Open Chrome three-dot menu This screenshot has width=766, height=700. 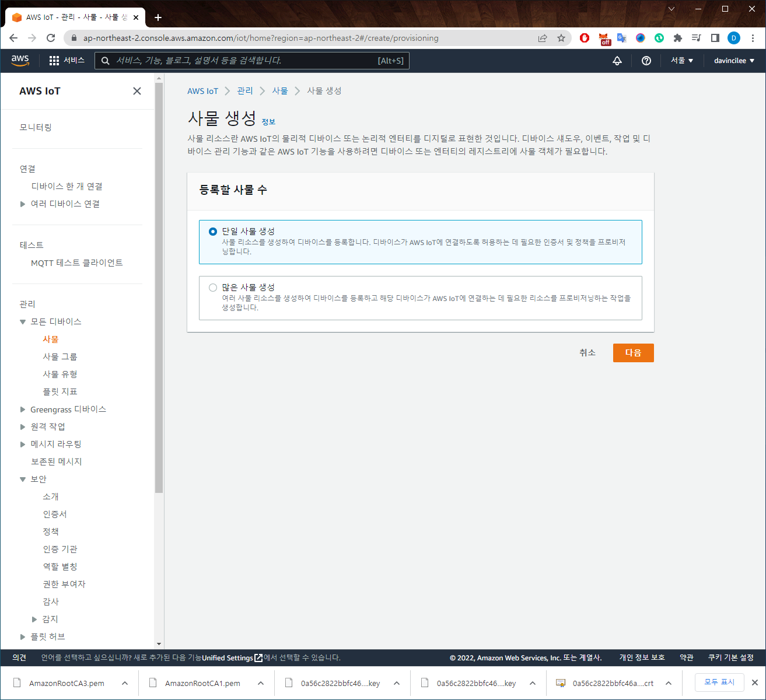[x=753, y=38]
